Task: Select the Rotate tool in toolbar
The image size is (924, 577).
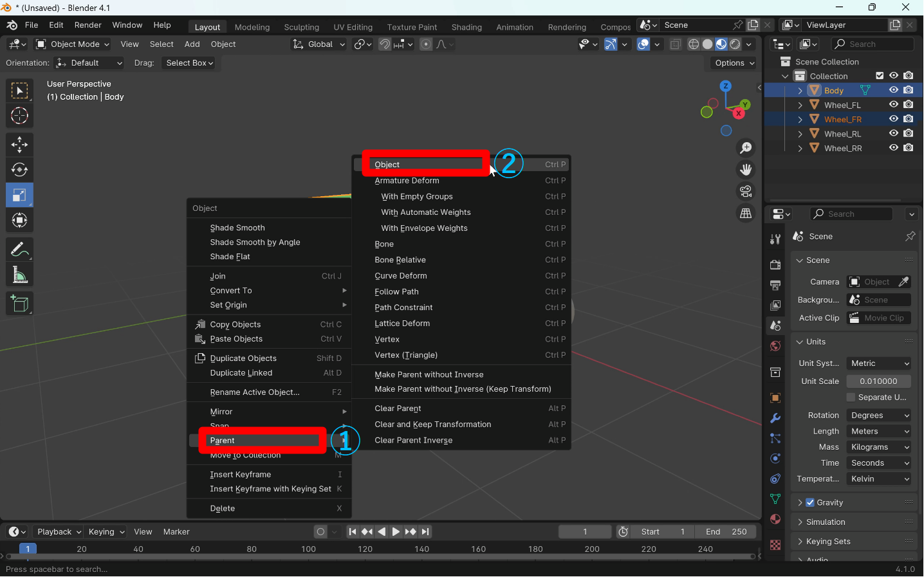Action: tap(19, 170)
